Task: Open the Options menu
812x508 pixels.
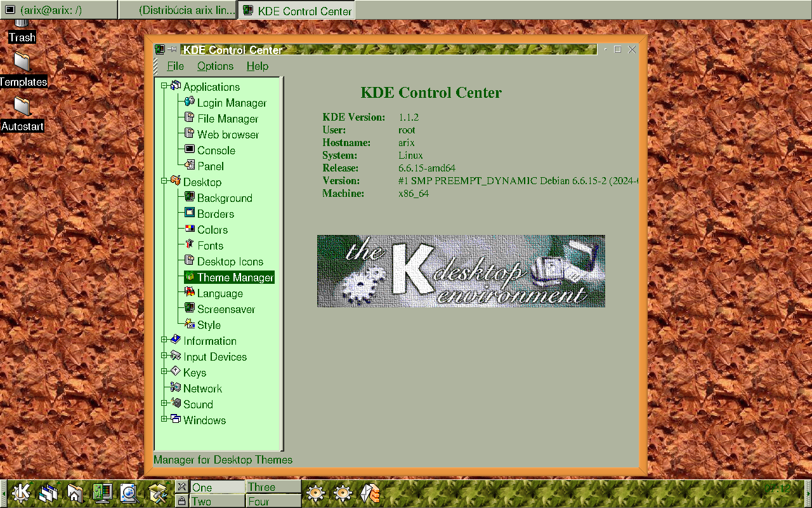Action: click(215, 66)
